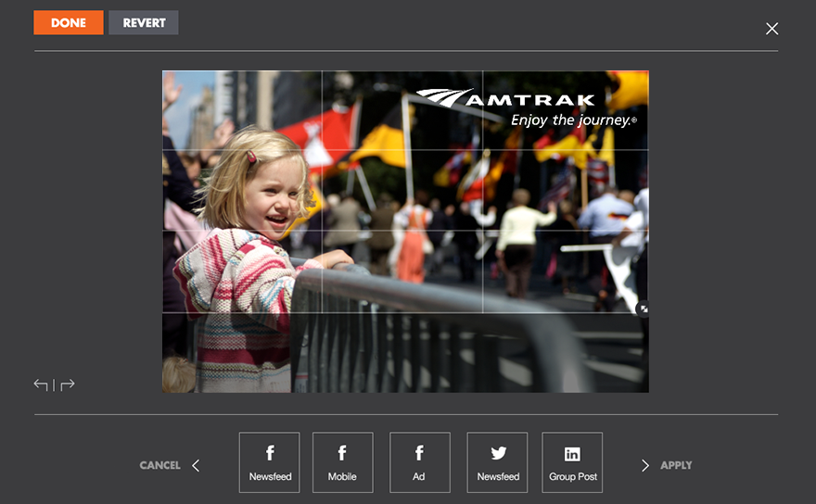Select the Twitter Newsfeed crop preset

(x=497, y=462)
